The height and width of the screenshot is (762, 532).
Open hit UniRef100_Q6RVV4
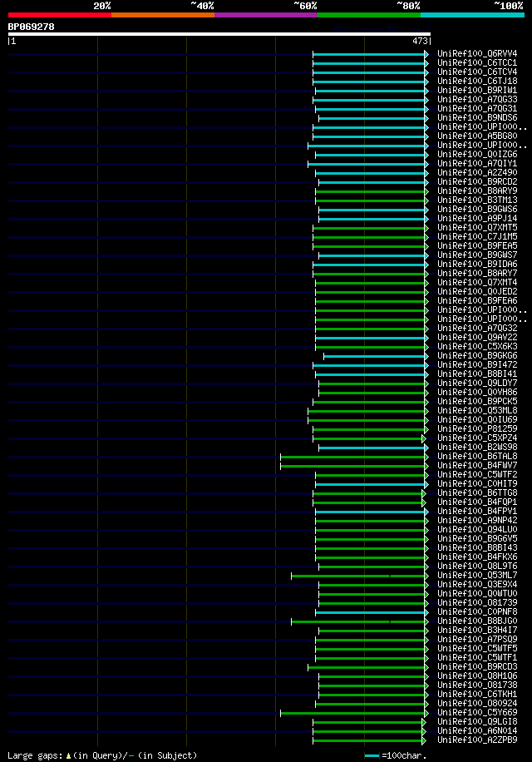[477, 53]
